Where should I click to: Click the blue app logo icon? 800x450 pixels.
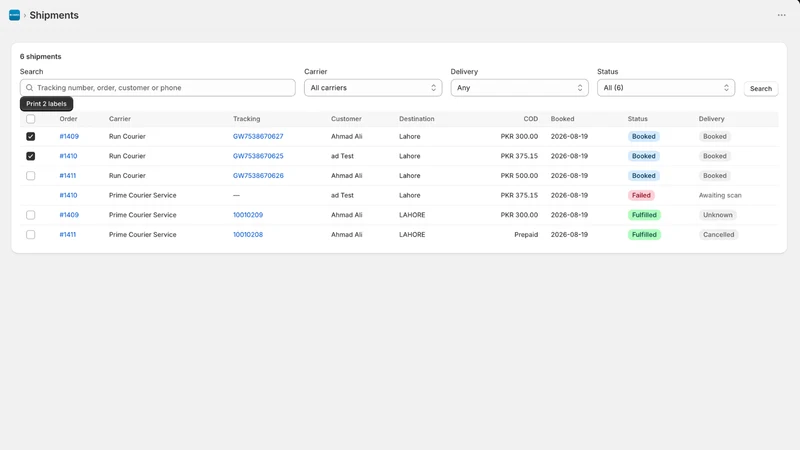click(14, 15)
